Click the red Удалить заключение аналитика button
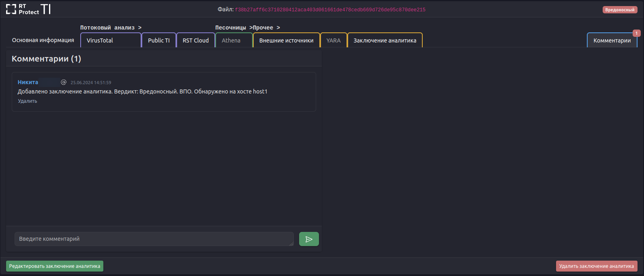This screenshot has height=276, width=644. click(597, 266)
